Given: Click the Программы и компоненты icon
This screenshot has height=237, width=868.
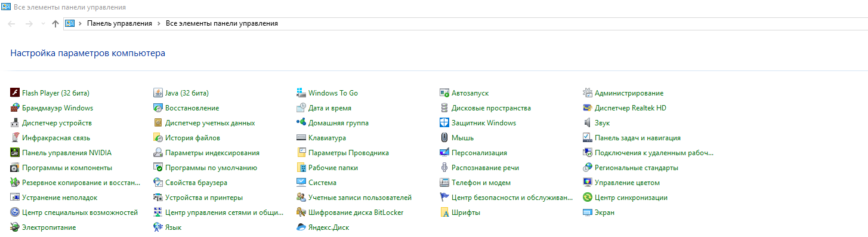Looking at the screenshot, I should click(x=16, y=167).
